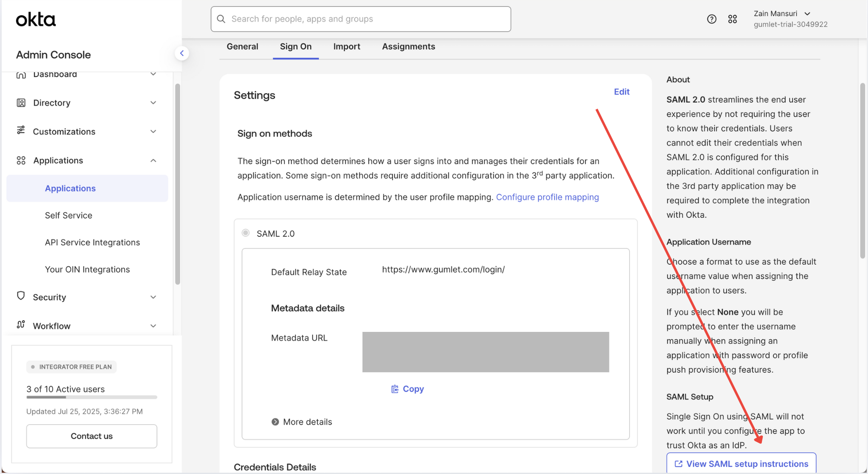Viewport: 868px width, 474px height.
Task: Open Your OIN Integrations in sidebar
Action: (87, 269)
